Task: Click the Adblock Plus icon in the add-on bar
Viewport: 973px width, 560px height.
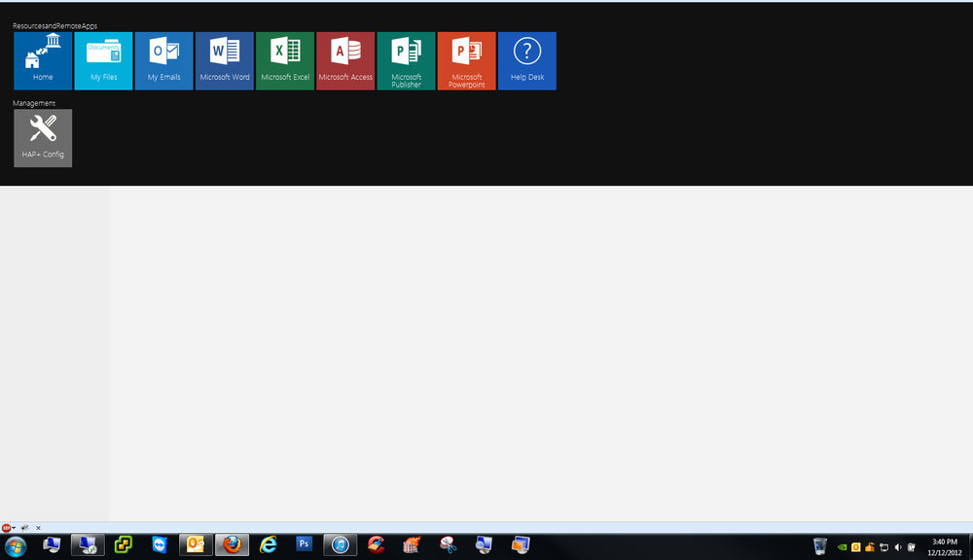Action: (6, 528)
